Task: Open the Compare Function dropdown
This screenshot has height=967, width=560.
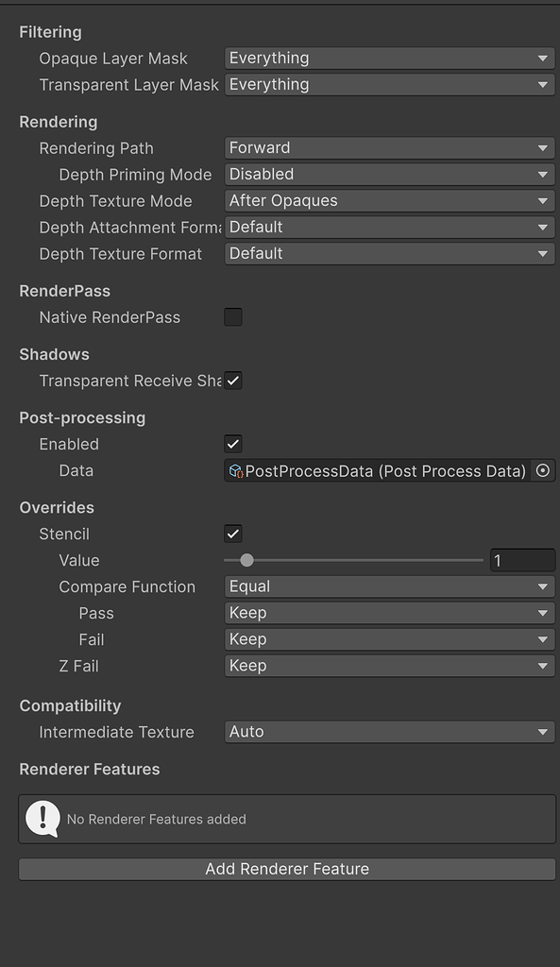Action: tap(389, 585)
